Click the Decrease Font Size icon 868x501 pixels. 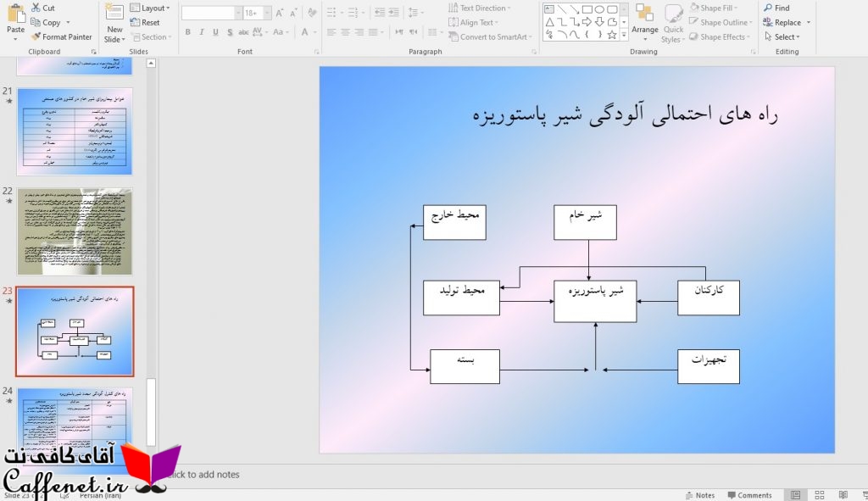(x=293, y=13)
